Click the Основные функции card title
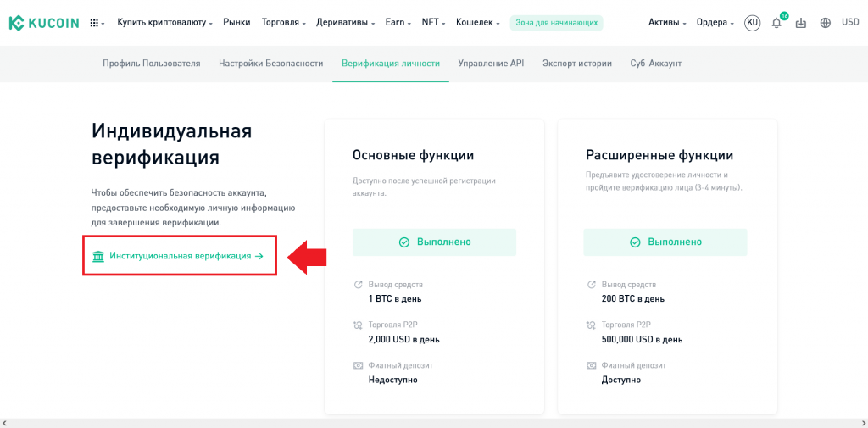Viewport: 868px width, 428px height. pos(414,155)
